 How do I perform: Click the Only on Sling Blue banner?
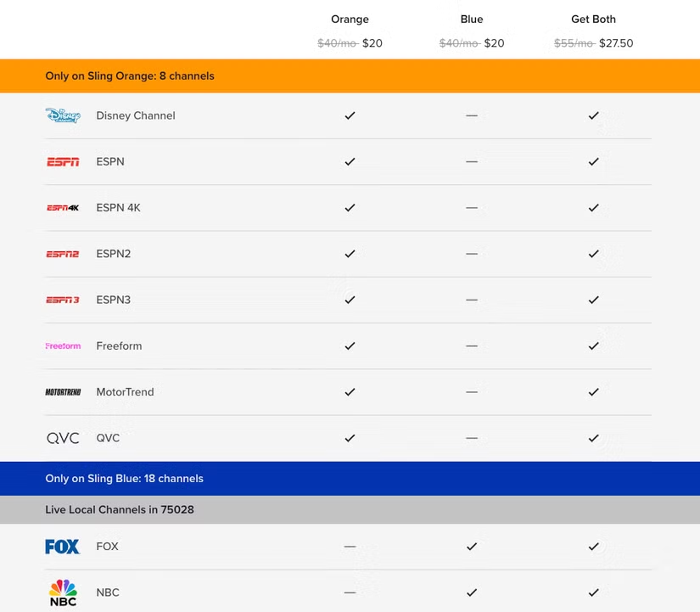[350, 479]
